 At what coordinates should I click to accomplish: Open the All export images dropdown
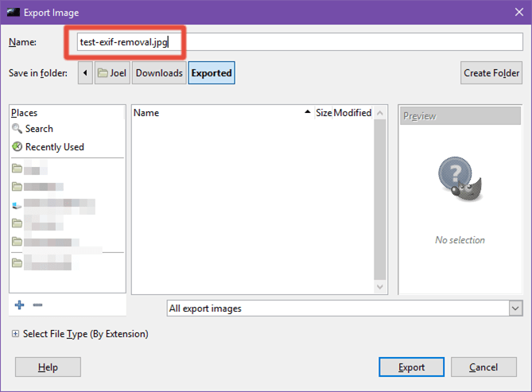tap(344, 309)
